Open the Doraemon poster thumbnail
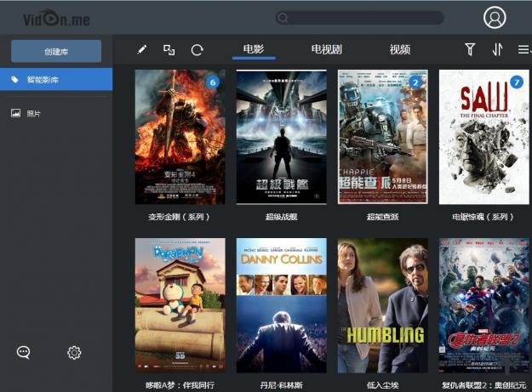The height and width of the screenshot is (392, 532). 180,305
